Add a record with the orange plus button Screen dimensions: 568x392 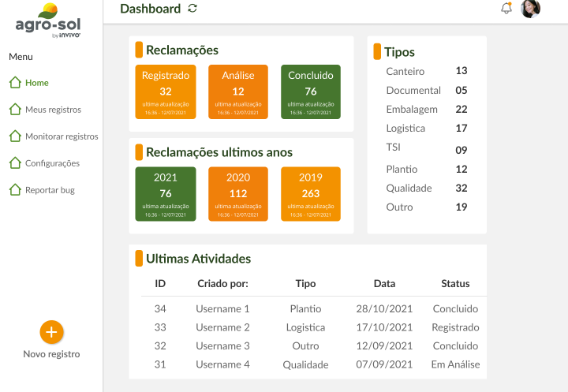[x=51, y=332]
